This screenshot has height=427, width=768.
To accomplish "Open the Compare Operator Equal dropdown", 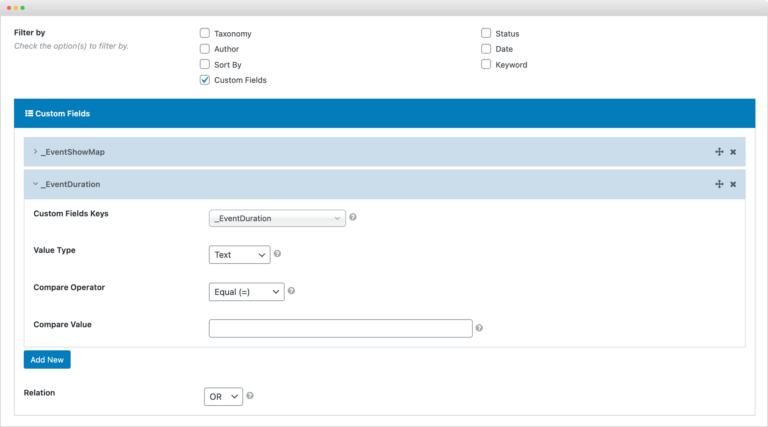I will [246, 292].
